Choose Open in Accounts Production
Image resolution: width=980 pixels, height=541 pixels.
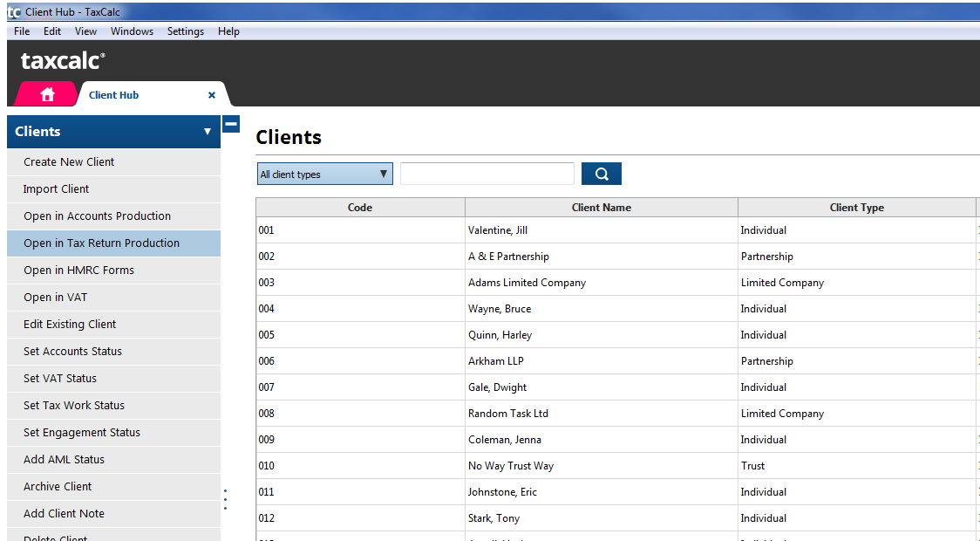[x=113, y=216]
